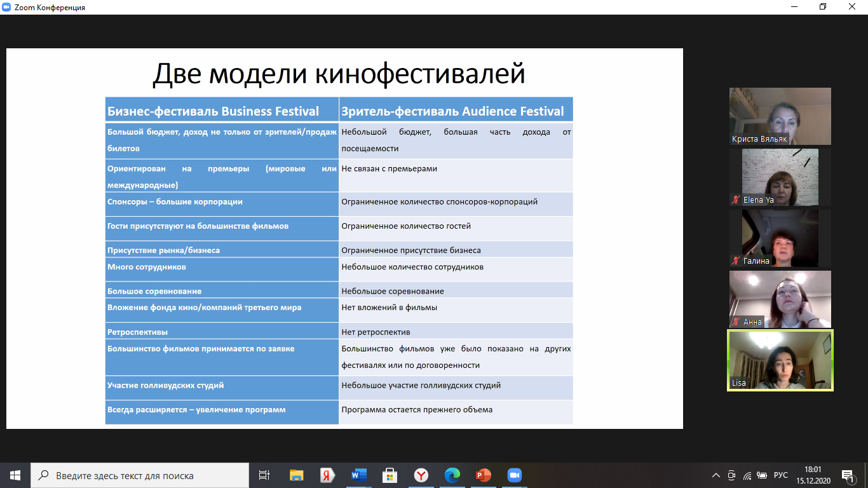Switch to PowerPoint on the taskbar
This screenshot has height=488, width=868.
(x=483, y=475)
